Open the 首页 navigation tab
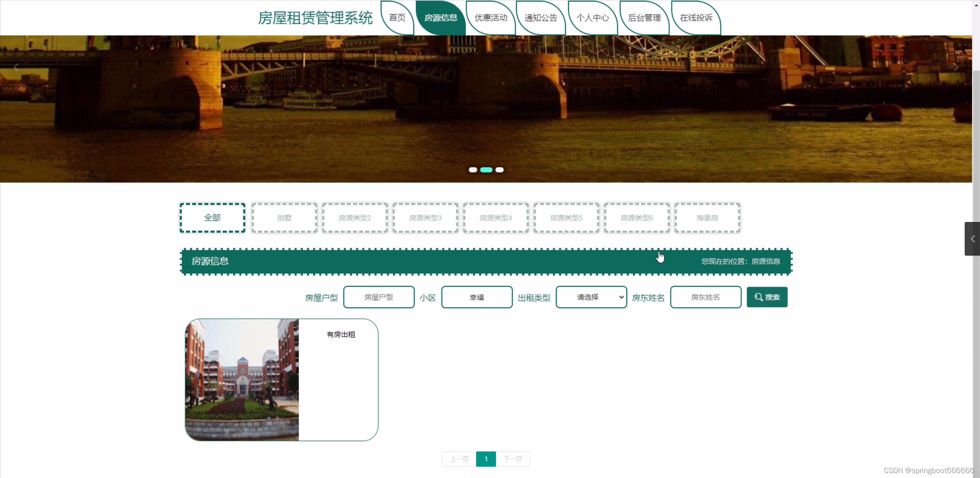 pyautogui.click(x=397, y=18)
